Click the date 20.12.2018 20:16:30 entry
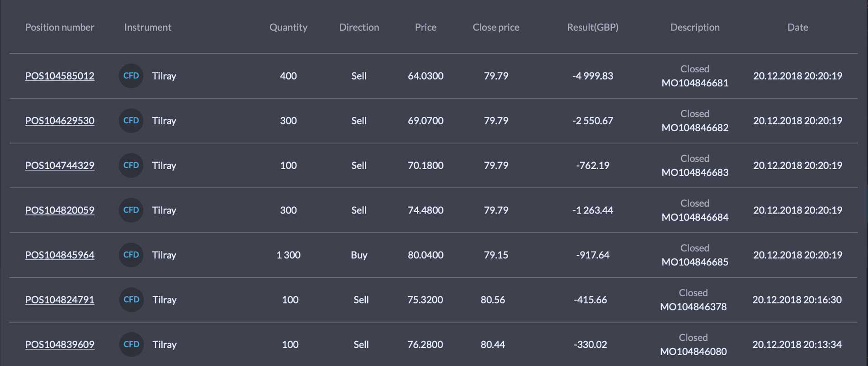This screenshot has height=366, width=868. (x=797, y=299)
